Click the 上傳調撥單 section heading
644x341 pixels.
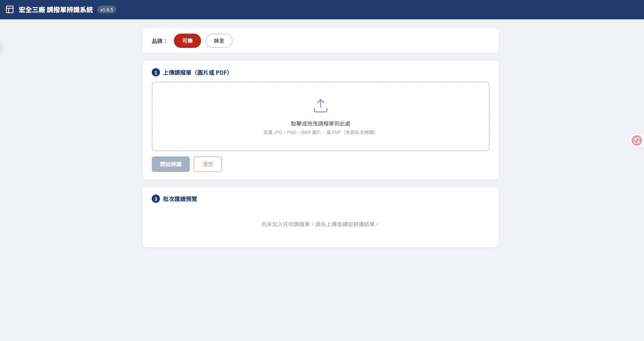pos(196,72)
